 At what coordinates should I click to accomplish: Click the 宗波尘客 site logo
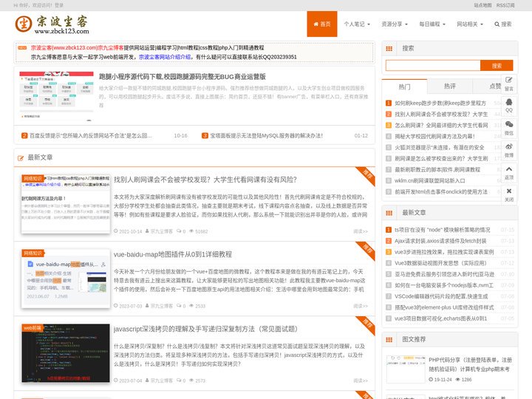52,25
